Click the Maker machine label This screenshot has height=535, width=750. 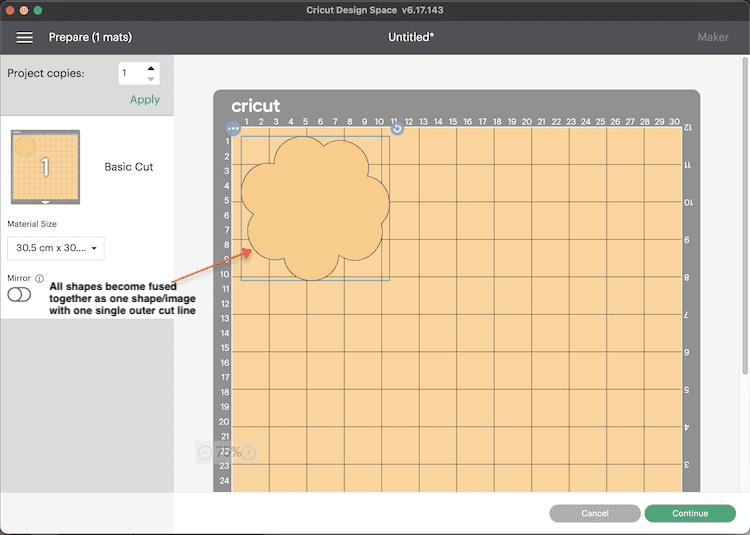[x=713, y=37]
